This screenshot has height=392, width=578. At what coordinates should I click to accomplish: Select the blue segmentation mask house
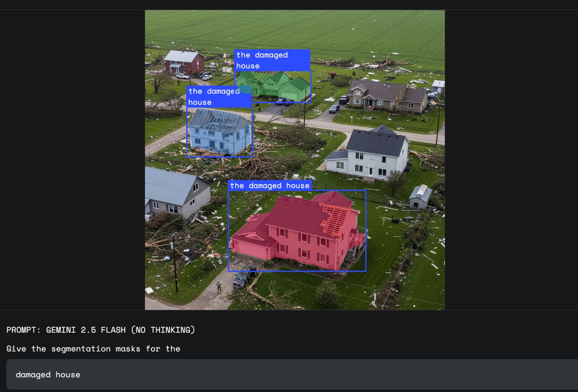(218, 133)
